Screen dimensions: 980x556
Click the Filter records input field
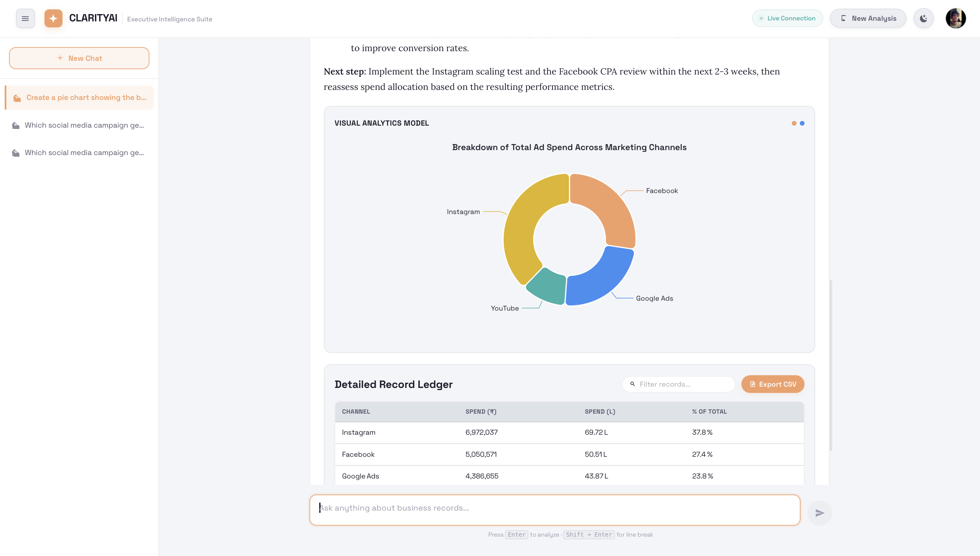(678, 384)
